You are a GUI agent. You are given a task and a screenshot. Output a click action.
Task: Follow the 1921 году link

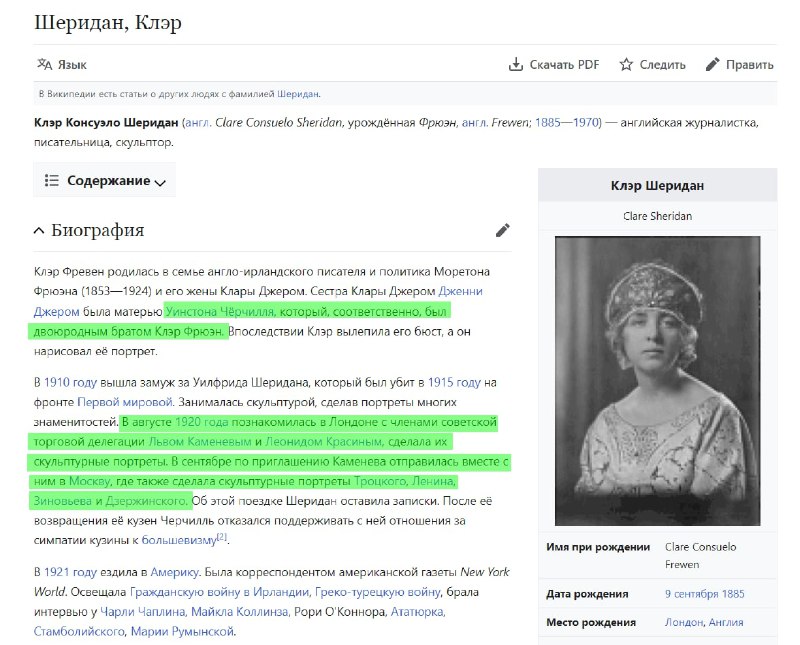pos(70,572)
